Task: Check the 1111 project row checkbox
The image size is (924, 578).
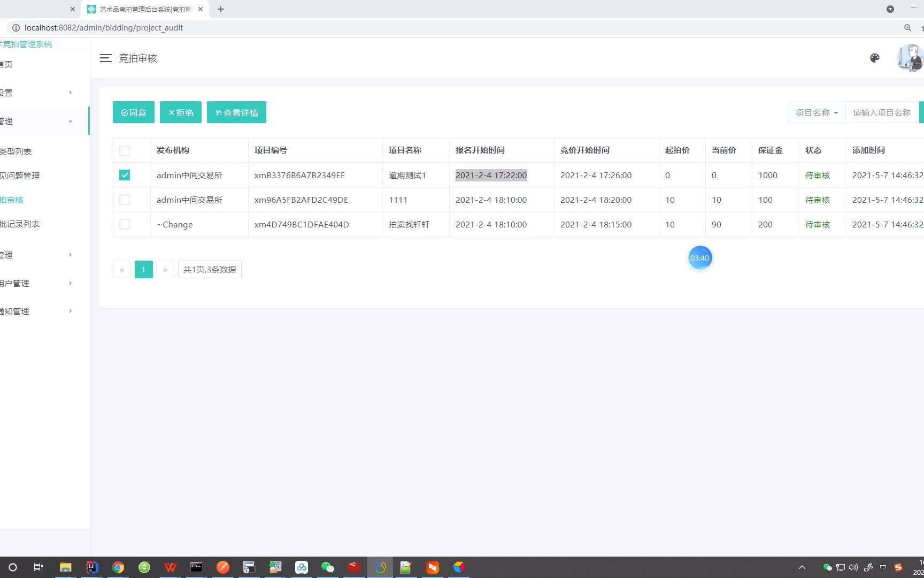Action: 125,200
